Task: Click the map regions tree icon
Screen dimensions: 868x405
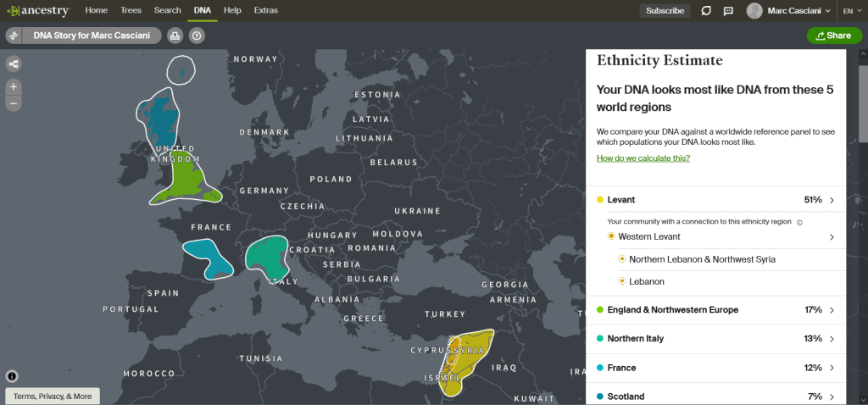Action: coord(14,64)
